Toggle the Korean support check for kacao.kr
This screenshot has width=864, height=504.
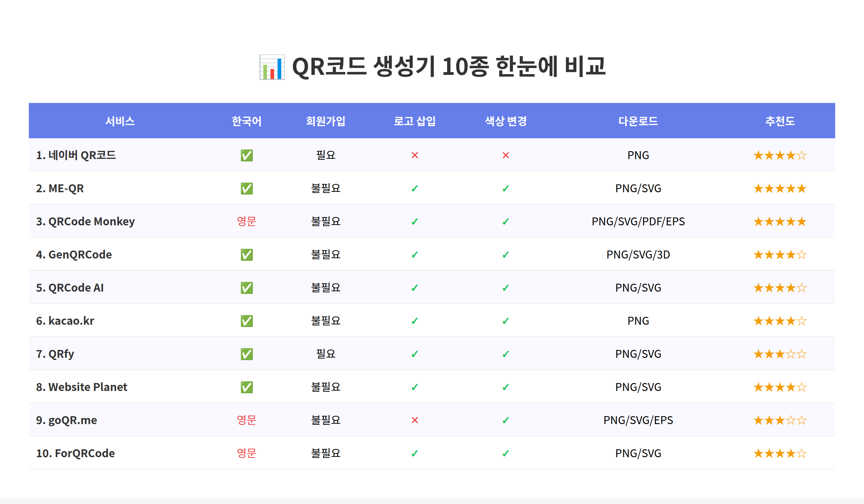coord(247,321)
